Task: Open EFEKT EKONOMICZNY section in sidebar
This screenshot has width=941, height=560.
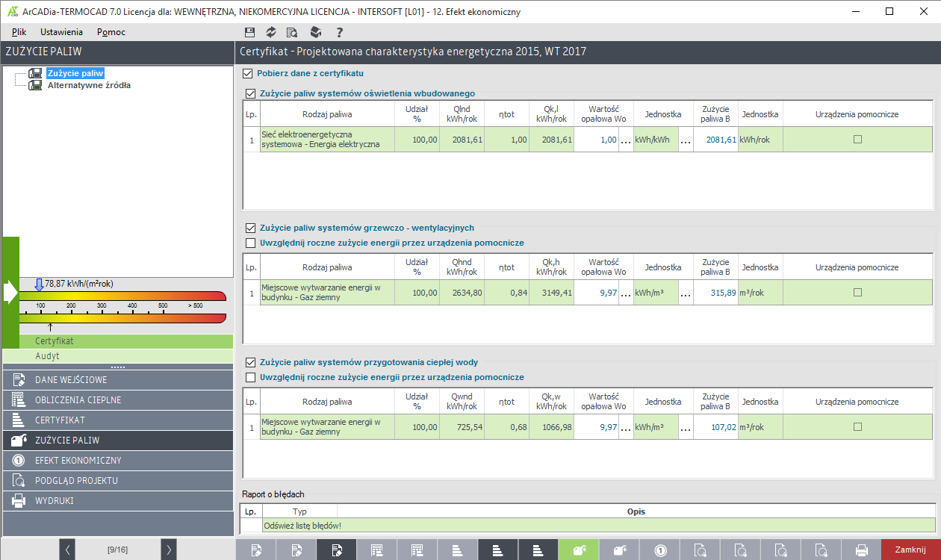Action: (x=118, y=460)
